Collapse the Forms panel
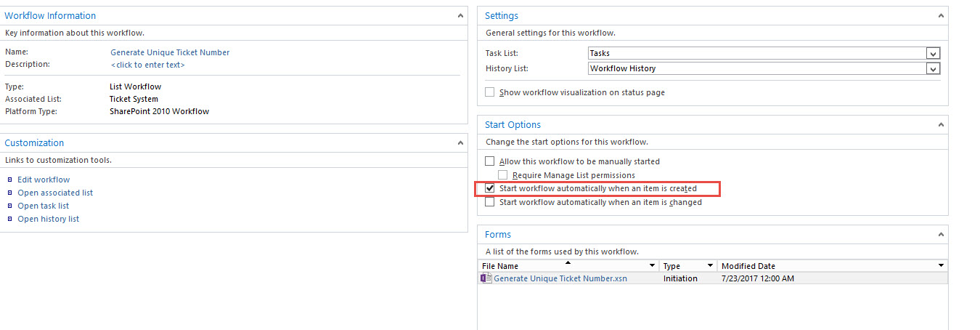 942,235
